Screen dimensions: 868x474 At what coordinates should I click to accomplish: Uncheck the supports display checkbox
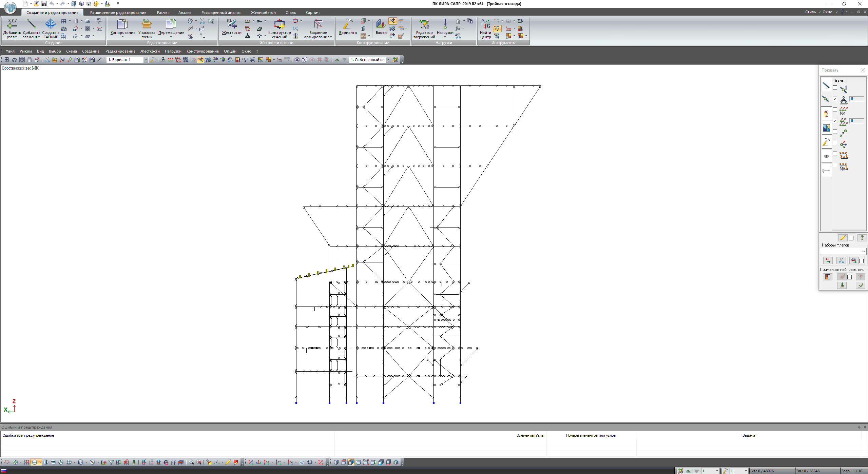(835, 99)
